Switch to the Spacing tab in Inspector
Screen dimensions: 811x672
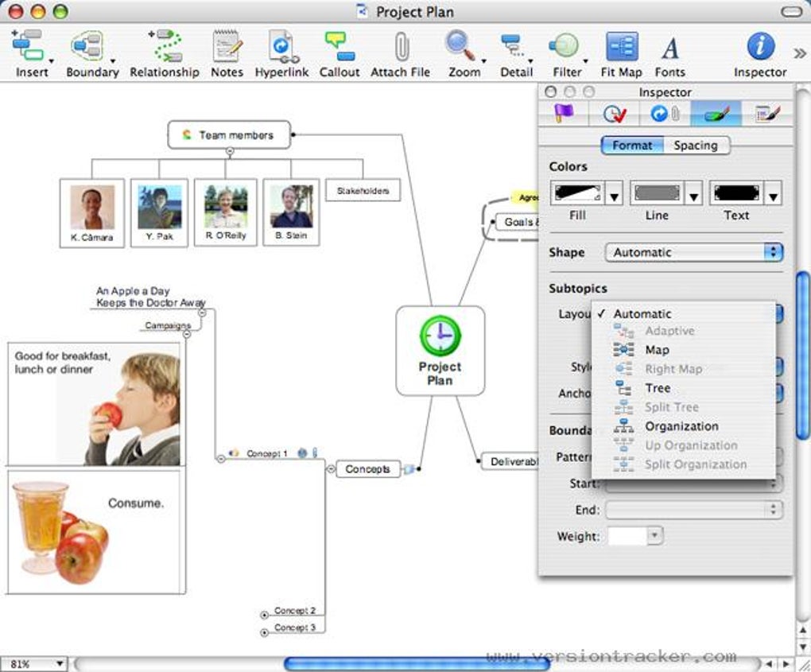pos(696,146)
